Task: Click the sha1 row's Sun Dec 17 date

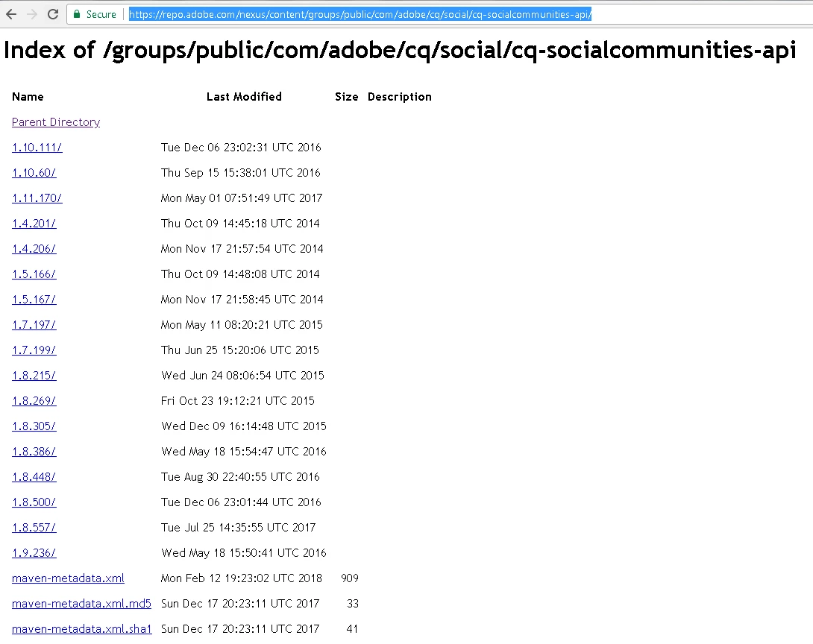Action: [x=240, y=630]
